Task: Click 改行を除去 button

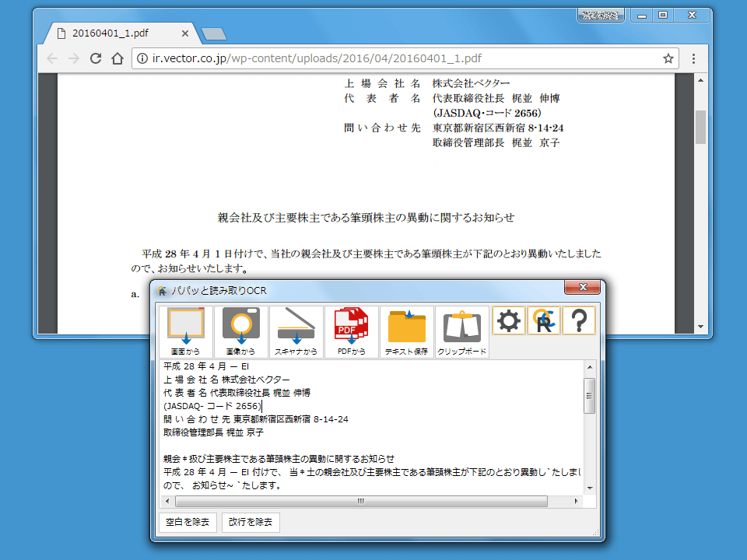Action: (251, 522)
